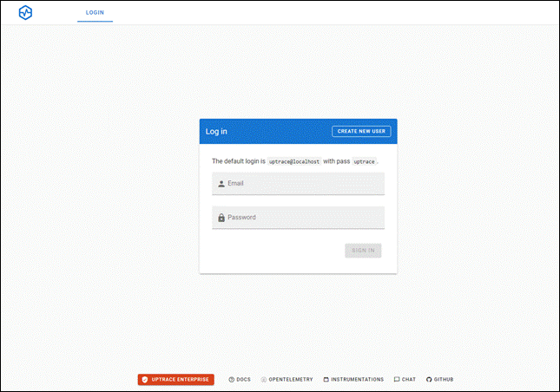560x392 pixels.
Task: Focus the Email input field
Action: (298, 183)
